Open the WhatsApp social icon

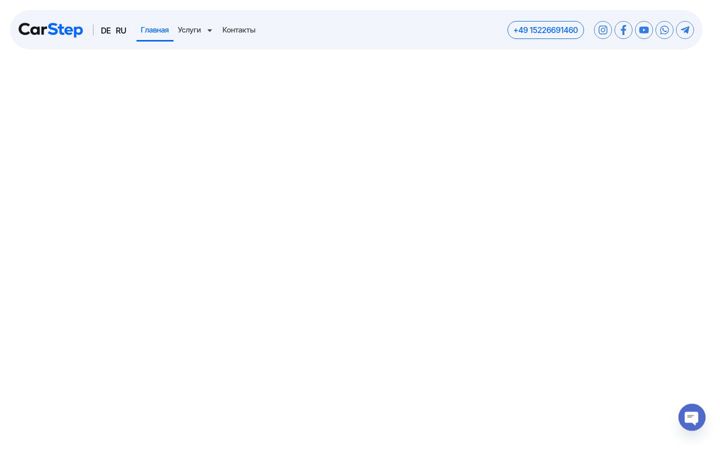[664, 30]
